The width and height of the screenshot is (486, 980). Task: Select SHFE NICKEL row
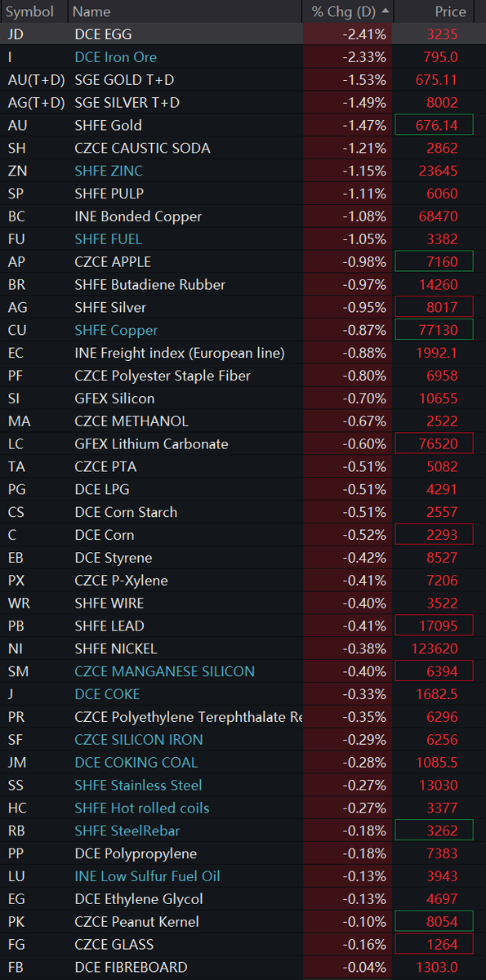click(x=243, y=649)
